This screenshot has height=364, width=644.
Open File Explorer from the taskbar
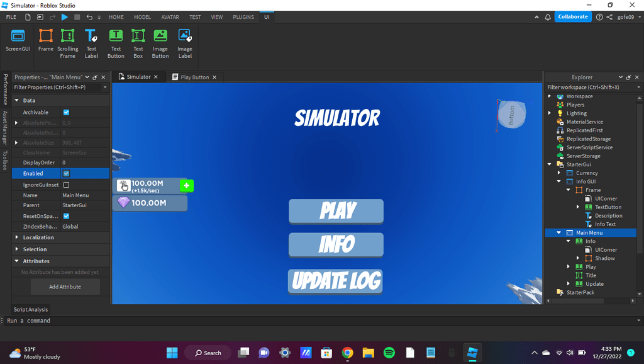click(x=368, y=353)
